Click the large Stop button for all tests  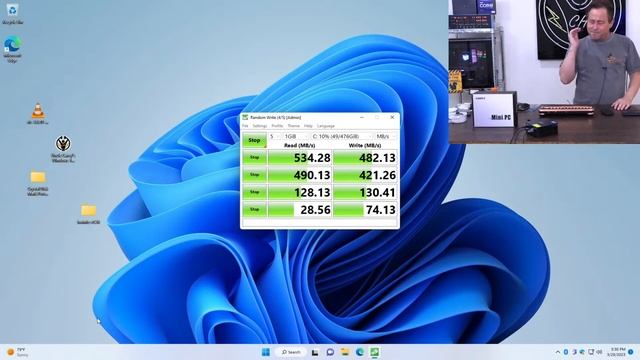point(254,140)
